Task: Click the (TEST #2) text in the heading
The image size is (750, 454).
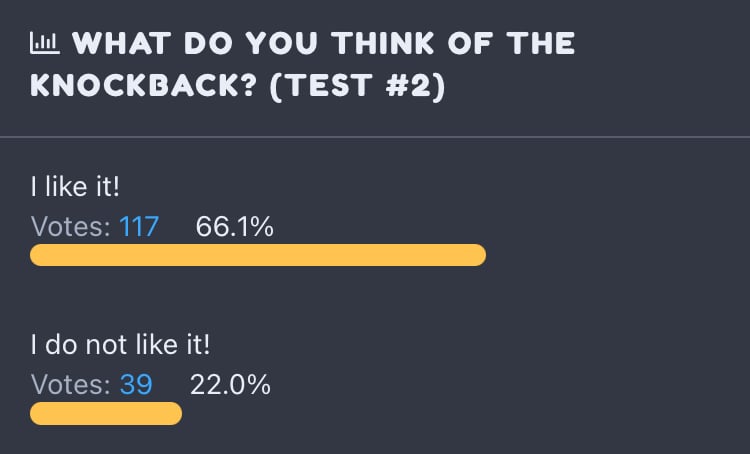Action: (358, 86)
